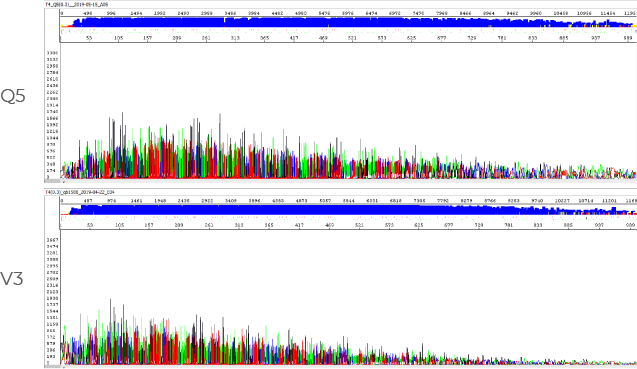
Task: Select the Q5 trace file title ending A05
Action: 76,4
